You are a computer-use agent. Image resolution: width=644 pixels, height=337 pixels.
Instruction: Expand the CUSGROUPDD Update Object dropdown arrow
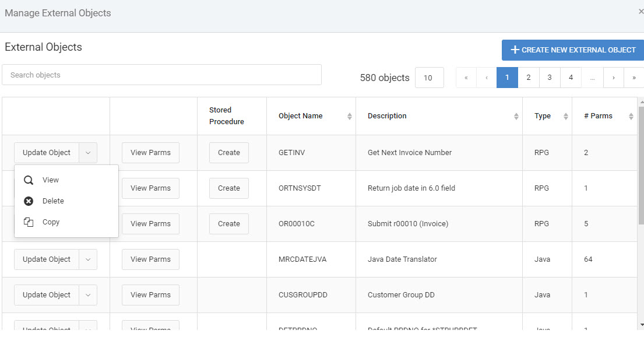click(88, 295)
